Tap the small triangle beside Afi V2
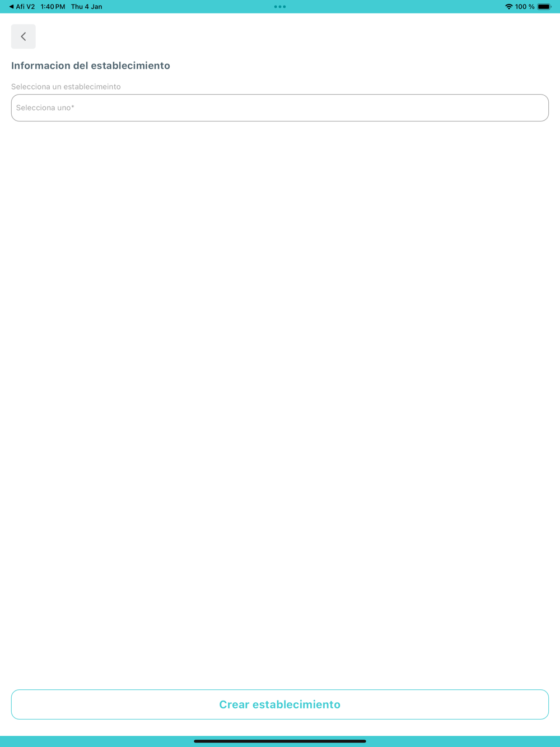Image resolution: width=560 pixels, height=747 pixels. pyautogui.click(x=11, y=7)
